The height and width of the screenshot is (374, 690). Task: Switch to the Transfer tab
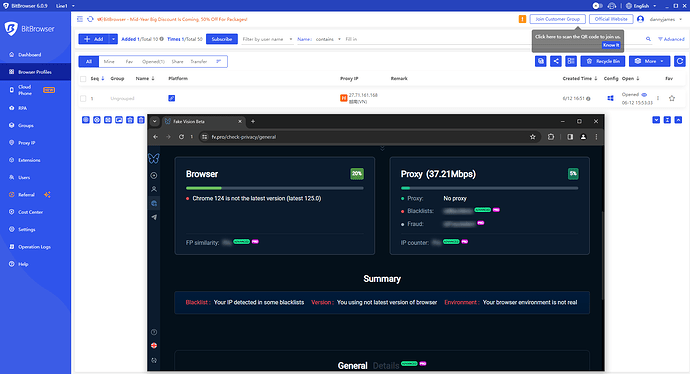click(198, 62)
